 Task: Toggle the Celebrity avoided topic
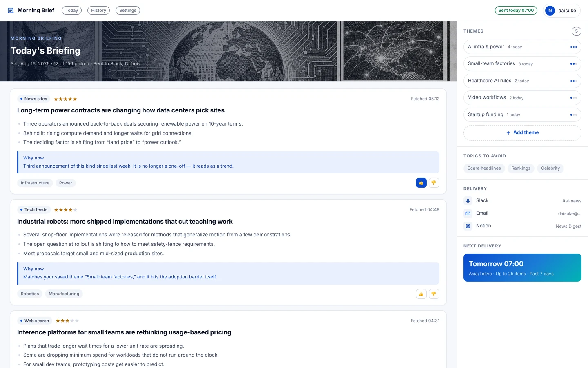[550, 168]
